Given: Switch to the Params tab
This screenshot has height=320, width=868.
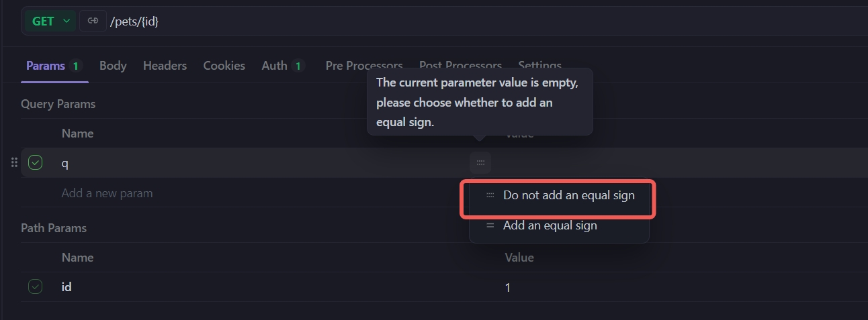Looking at the screenshot, I should tap(46, 66).
